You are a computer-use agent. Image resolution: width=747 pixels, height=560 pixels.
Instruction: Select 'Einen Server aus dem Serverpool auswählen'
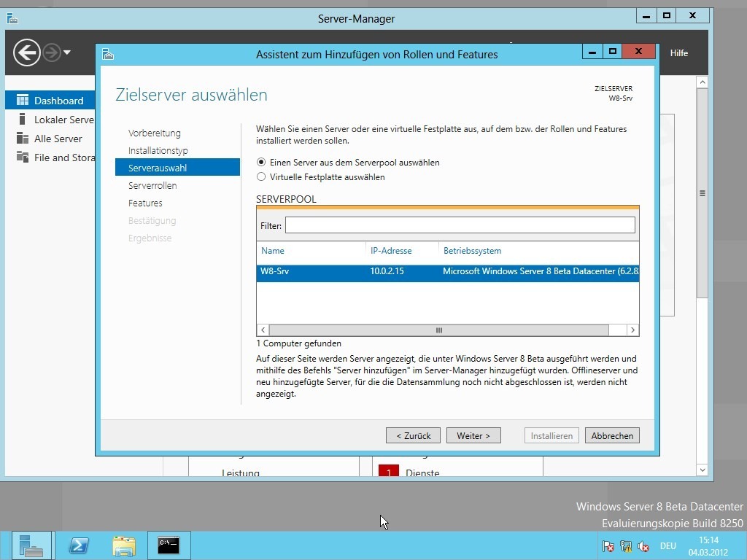coord(348,163)
